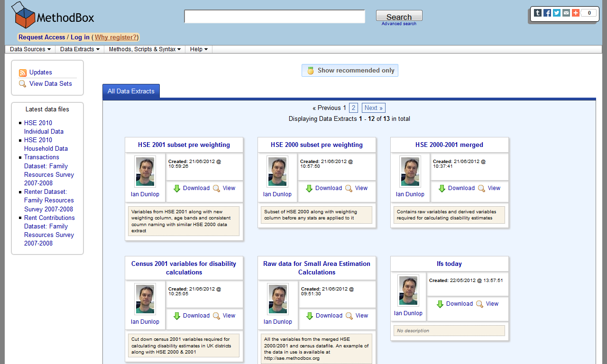
Task: Click view magnifier for HSE 2001 subset
Action: [x=216, y=189]
